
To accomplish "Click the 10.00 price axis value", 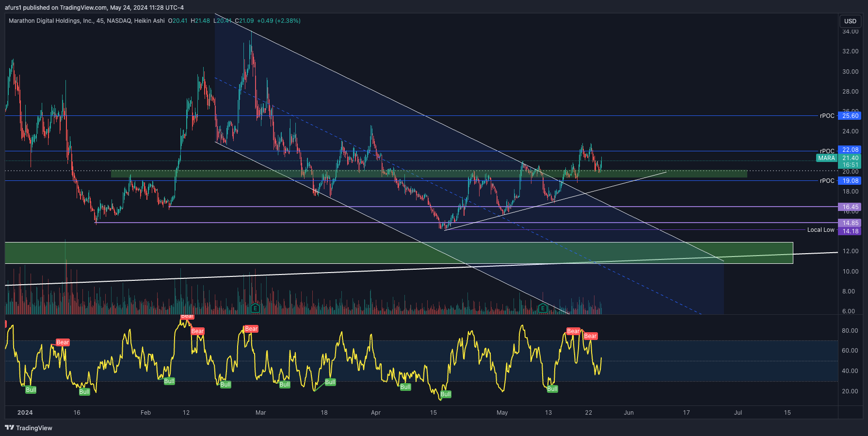I will (850, 272).
